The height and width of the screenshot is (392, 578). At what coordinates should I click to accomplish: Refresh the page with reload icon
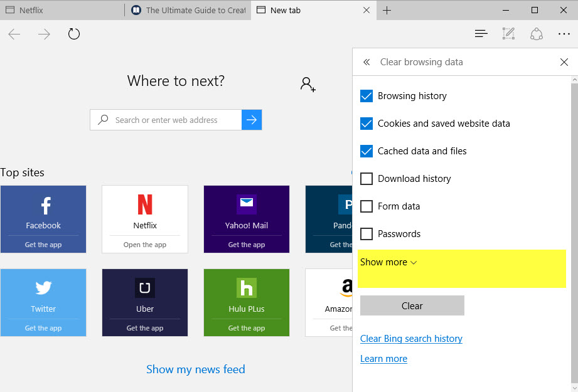coord(73,34)
